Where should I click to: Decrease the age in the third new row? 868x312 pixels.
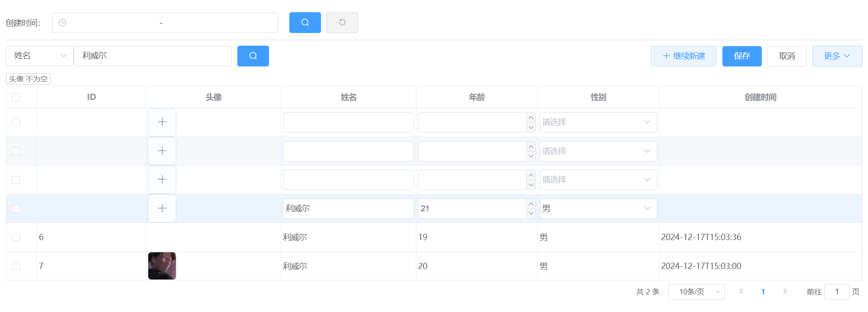[x=531, y=185]
